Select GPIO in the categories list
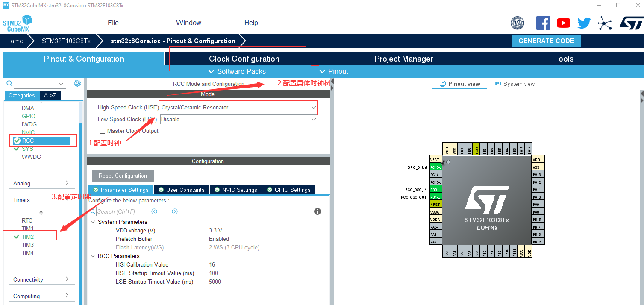Viewport: 644px width, 305px height. pos(29,116)
